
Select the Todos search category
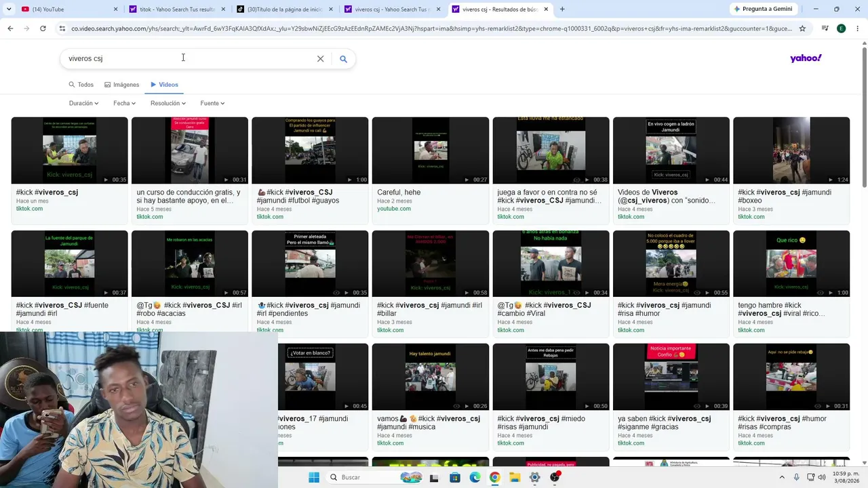click(x=81, y=85)
